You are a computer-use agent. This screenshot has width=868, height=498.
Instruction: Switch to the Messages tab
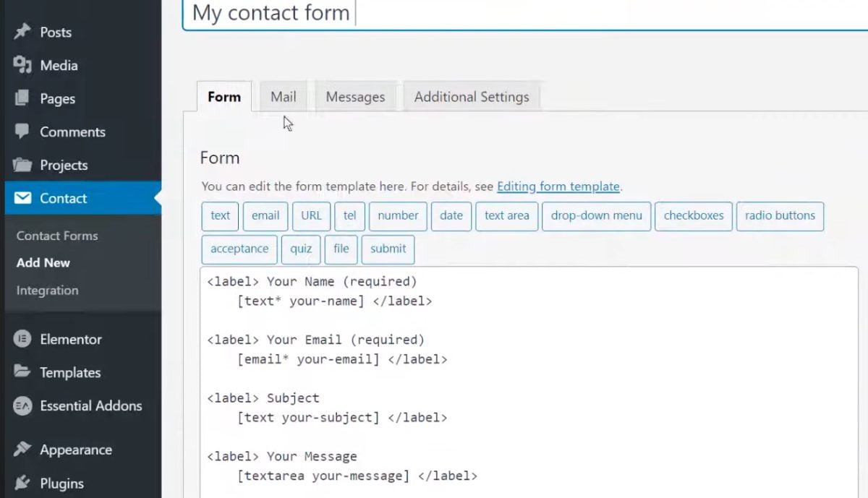coord(355,96)
